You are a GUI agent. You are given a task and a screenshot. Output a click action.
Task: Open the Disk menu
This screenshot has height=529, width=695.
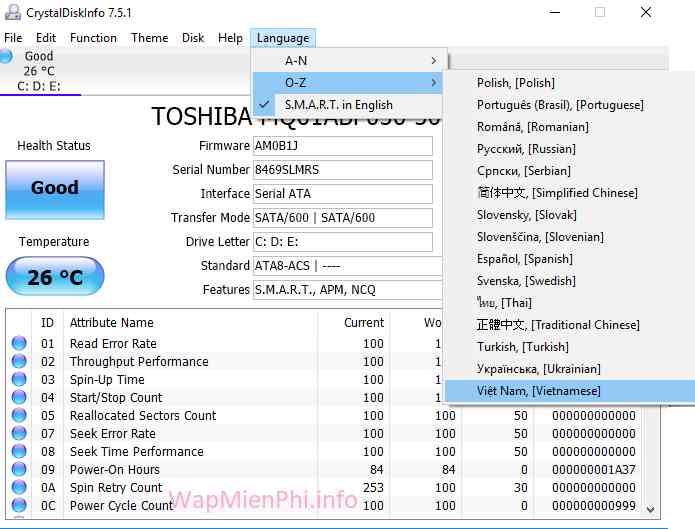[x=193, y=38]
